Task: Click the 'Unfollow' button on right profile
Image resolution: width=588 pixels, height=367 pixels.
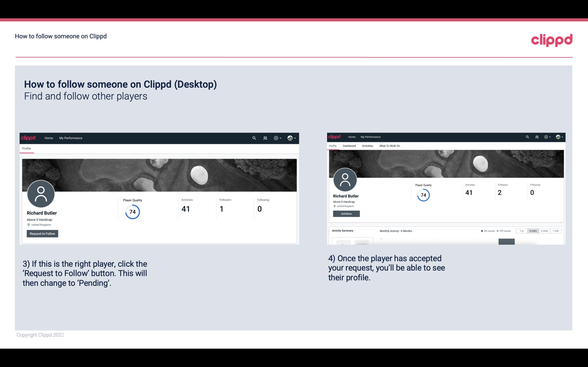Action: pyautogui.click(x=346, y=214)
